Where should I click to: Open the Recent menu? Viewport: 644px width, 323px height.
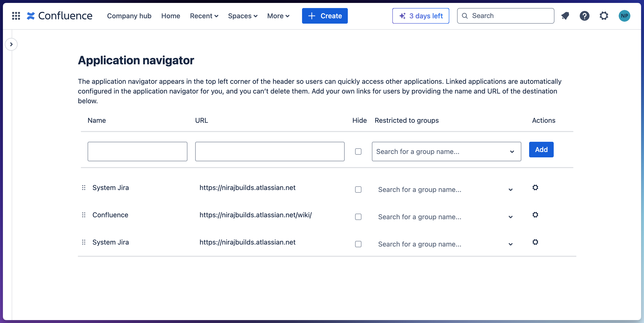click(204, 16)
